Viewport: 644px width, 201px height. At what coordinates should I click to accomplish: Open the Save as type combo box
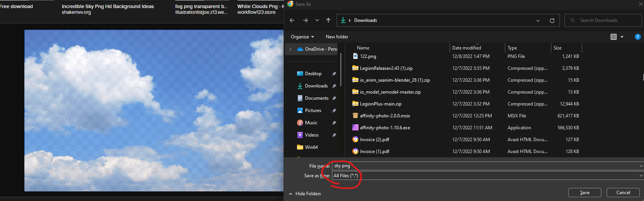tap(488, 176)
